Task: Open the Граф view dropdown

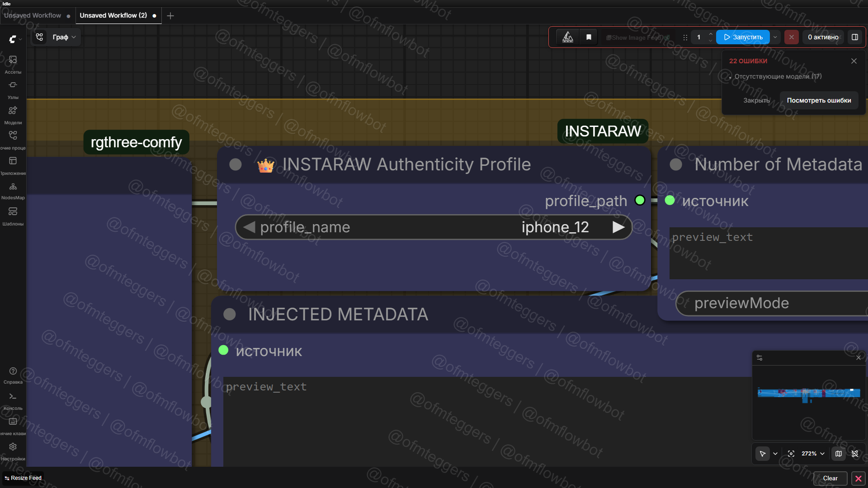Action: [64, 37]
